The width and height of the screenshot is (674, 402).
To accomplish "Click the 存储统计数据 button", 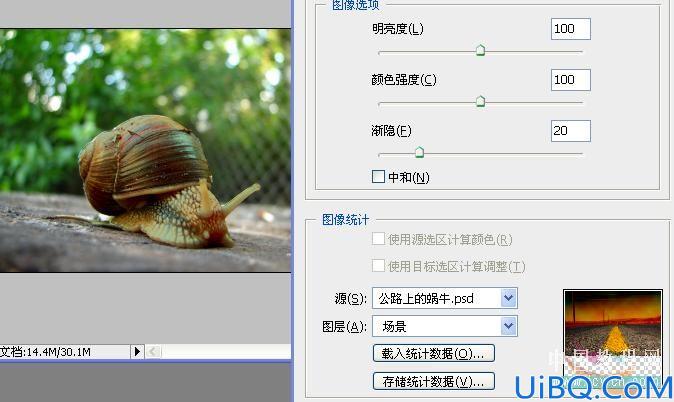I will pyautogui.click(x=434, y=381).
